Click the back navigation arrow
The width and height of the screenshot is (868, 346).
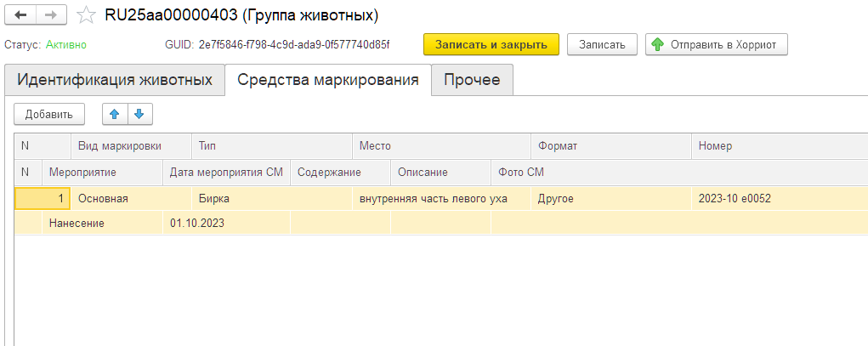pos(21,15)
